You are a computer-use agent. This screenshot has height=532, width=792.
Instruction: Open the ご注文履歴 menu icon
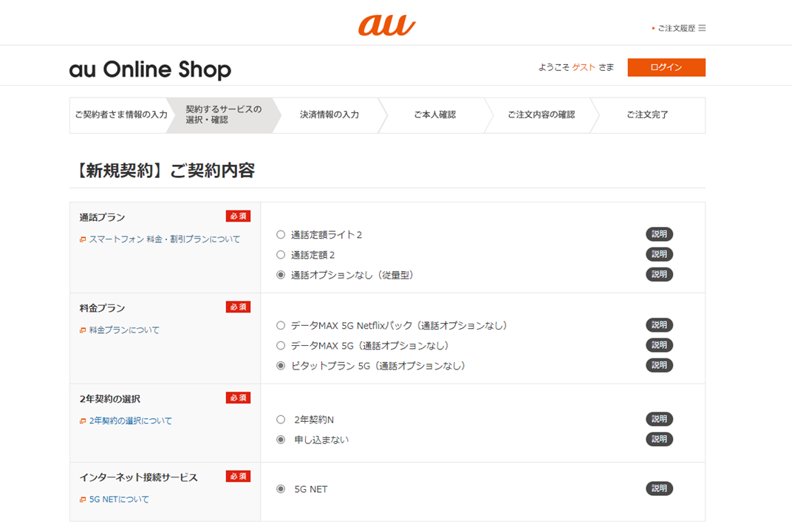click(x=702, y=28)
